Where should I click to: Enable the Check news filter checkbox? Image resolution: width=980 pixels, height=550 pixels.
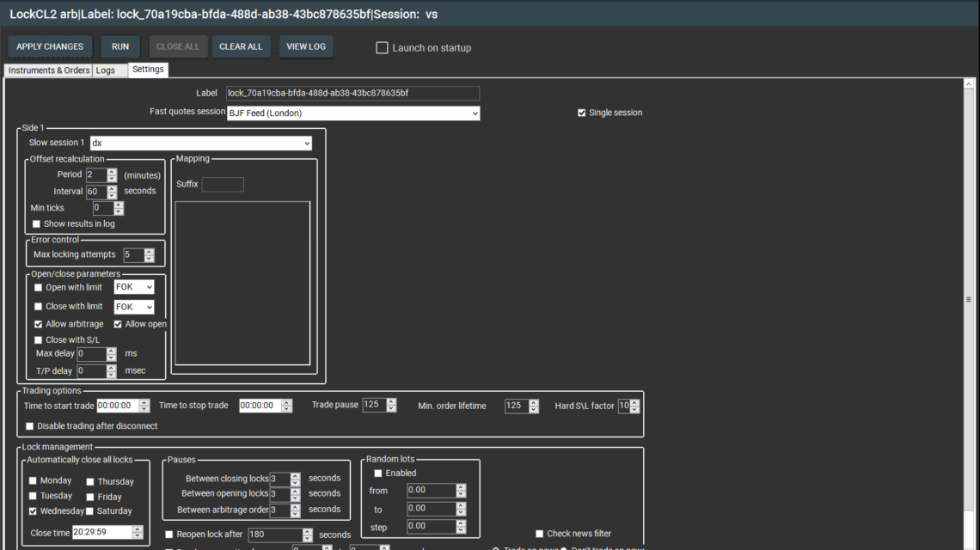[540, 534]
